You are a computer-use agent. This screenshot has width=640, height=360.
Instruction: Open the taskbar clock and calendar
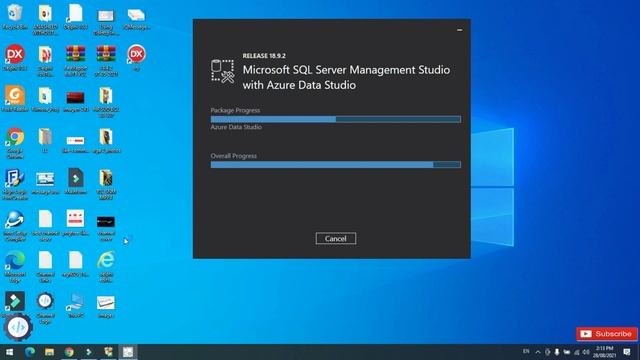(x=604, y=352)
